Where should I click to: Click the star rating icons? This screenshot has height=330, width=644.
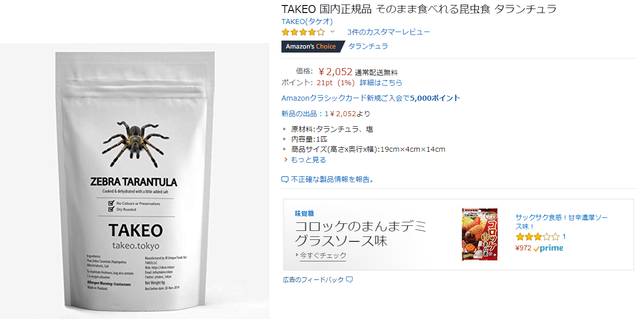(x=303, y=32)
